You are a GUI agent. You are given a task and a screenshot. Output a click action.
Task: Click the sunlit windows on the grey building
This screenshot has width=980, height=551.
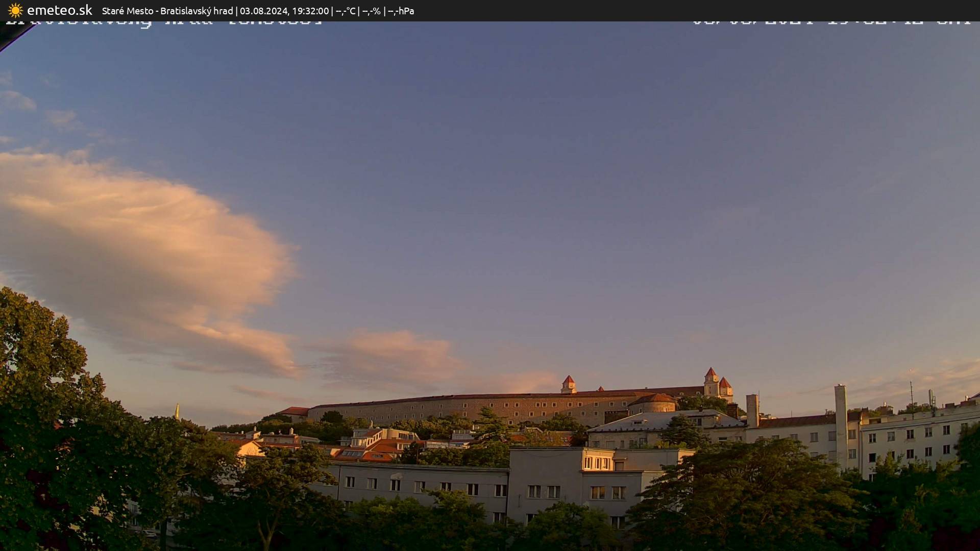597,463
